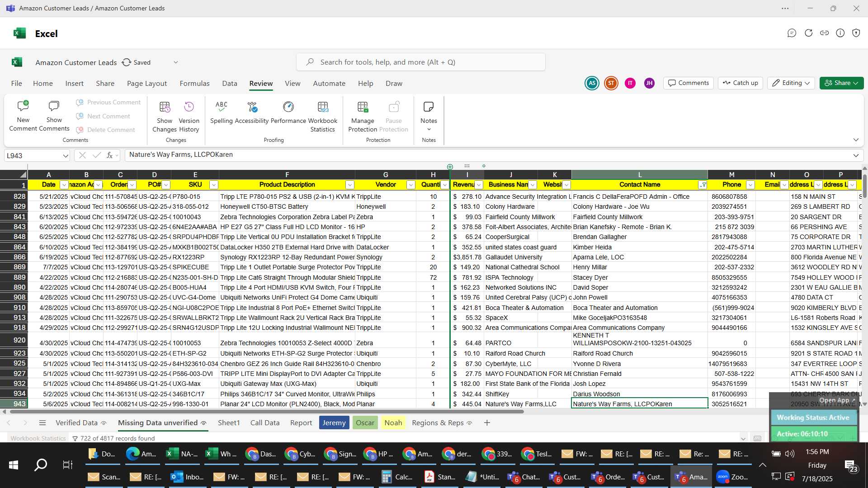Viewport: 868px width, 488px height.
Task: Expand the Name Box dropdown
Action: tap(66, 155)
